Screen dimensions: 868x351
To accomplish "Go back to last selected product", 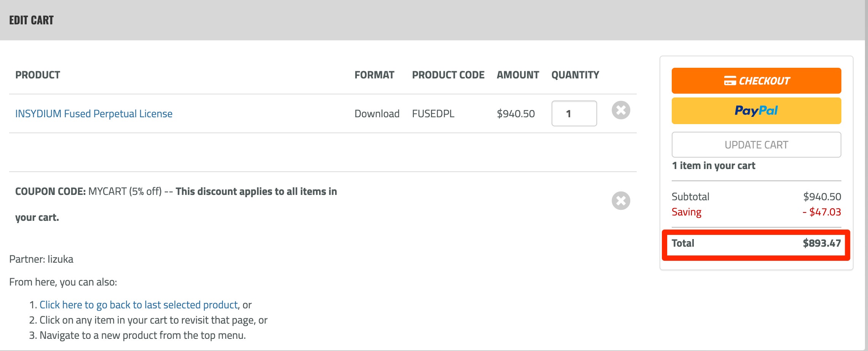I will pos(139,305).
